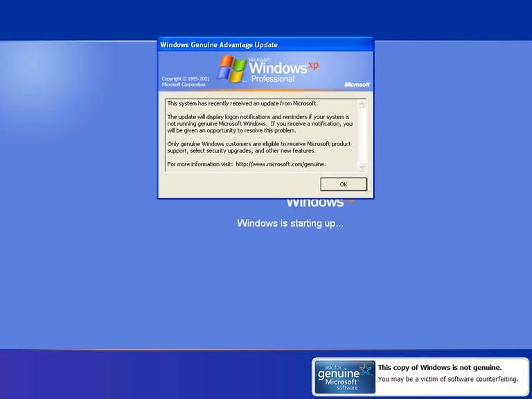Image resolution: width=532 pixels, height=399 pixels.
Task: Click the Windows XP flag logo in dialog
Action: (x=232, y=69)
